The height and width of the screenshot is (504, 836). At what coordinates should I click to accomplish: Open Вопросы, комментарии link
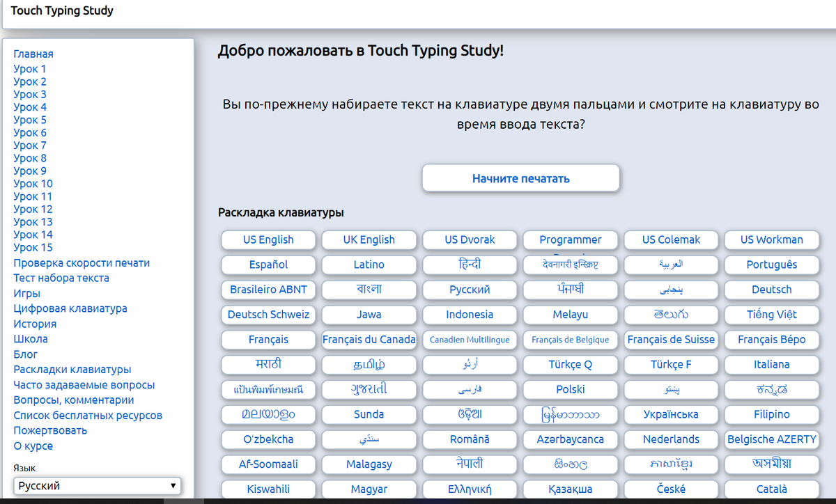coord(73,400)
